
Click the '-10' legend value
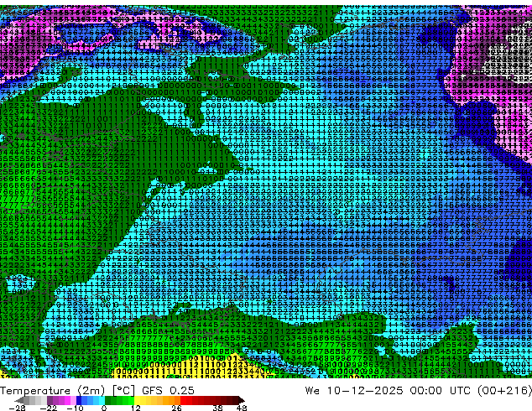tap(75, 408)
